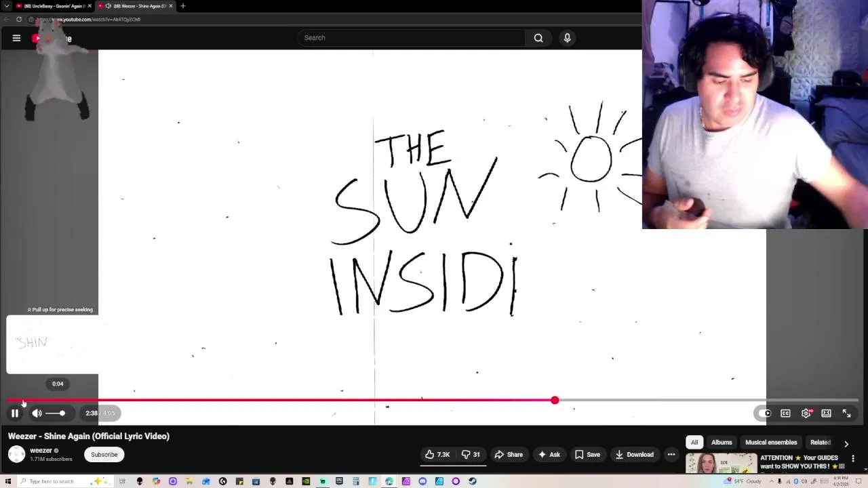
Task: Open the ATTENTION Your GUIDES recommended thumbnail
Action: pos(721,464)
